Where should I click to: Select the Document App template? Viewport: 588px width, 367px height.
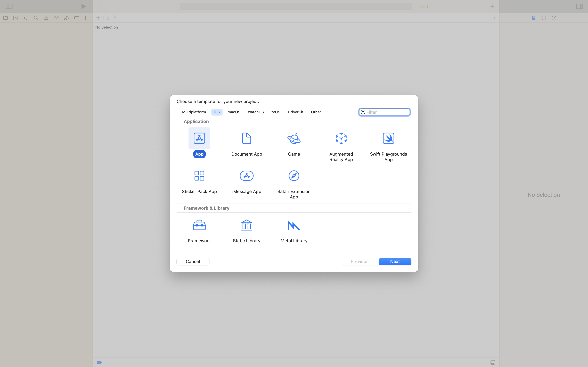246,139
